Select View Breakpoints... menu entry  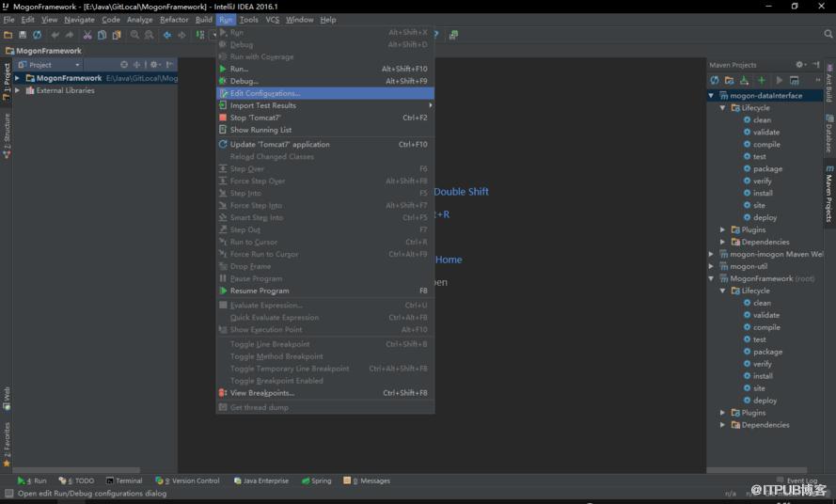point(325,393)
